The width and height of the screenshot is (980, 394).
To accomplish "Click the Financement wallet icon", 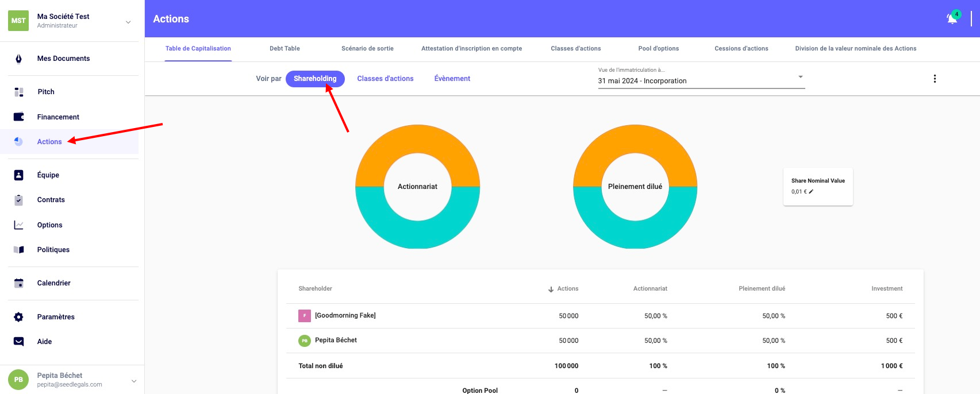I will click(x=18, y=117).
